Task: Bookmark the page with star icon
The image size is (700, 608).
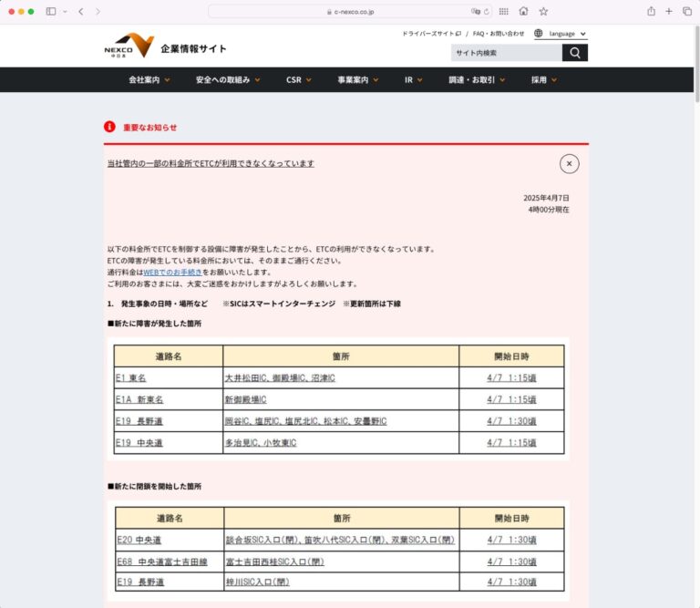Action: tap(543, 11)
